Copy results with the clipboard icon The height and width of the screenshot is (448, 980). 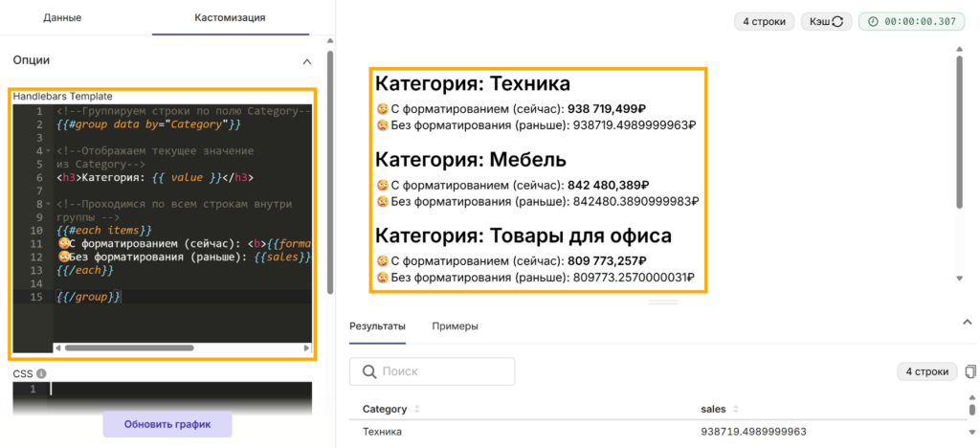click(x=970, y=371)
